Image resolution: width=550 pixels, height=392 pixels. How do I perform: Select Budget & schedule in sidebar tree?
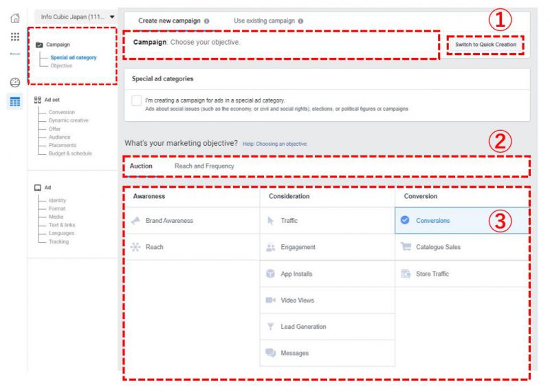(x=69, y=153)
